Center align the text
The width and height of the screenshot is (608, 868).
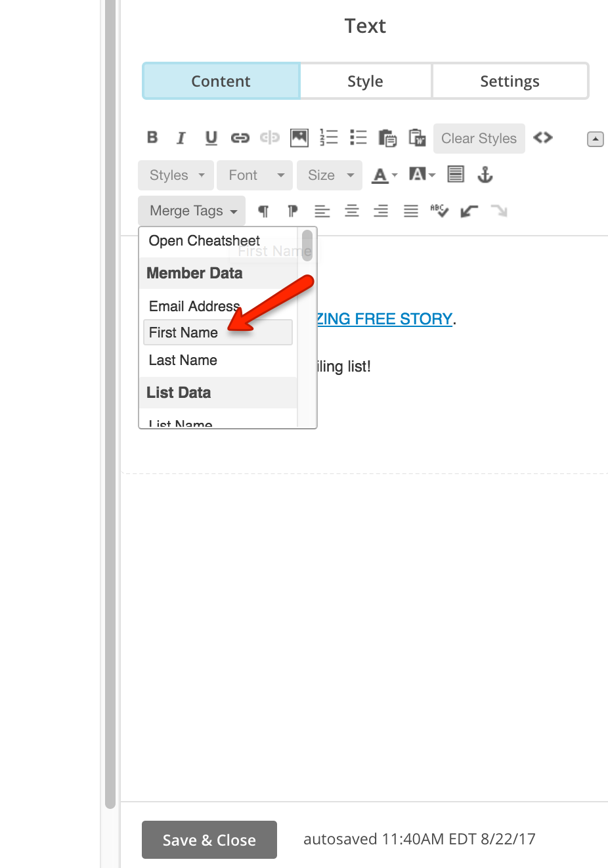pos(352,211)
